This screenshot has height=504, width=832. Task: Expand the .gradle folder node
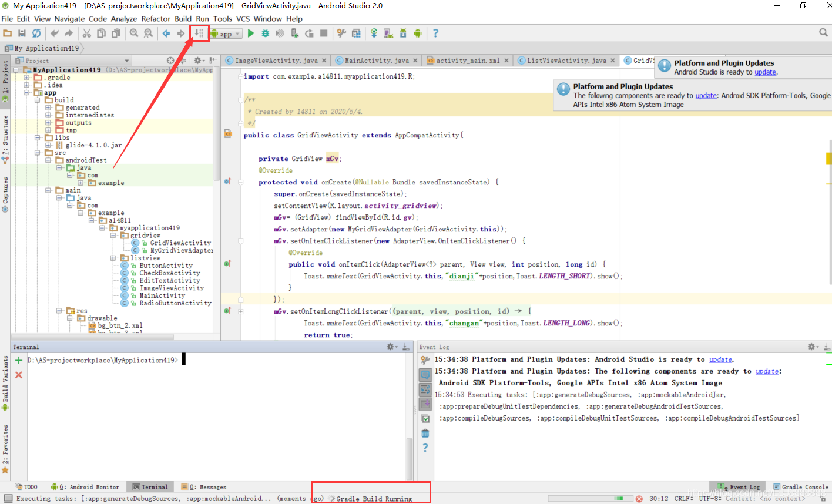pos(26,78)
